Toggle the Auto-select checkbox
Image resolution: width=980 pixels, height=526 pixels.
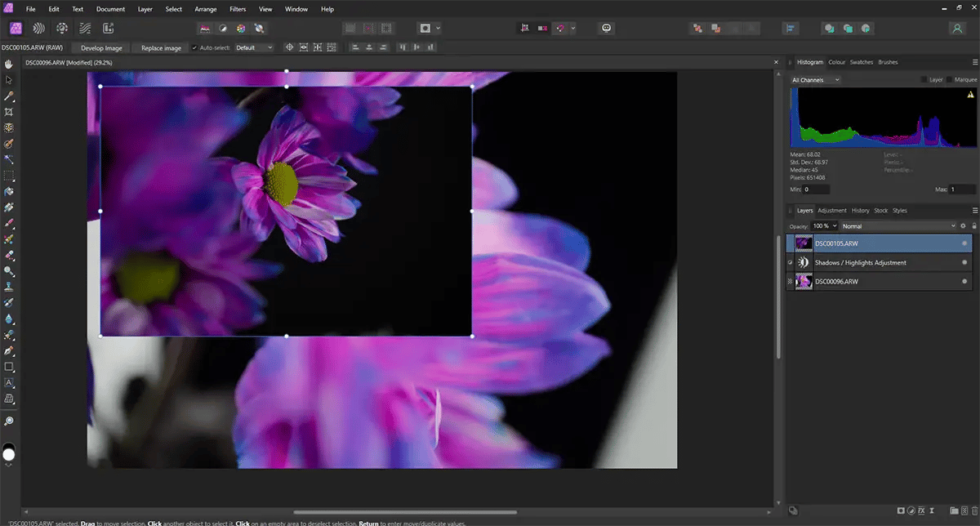[194, 47]
